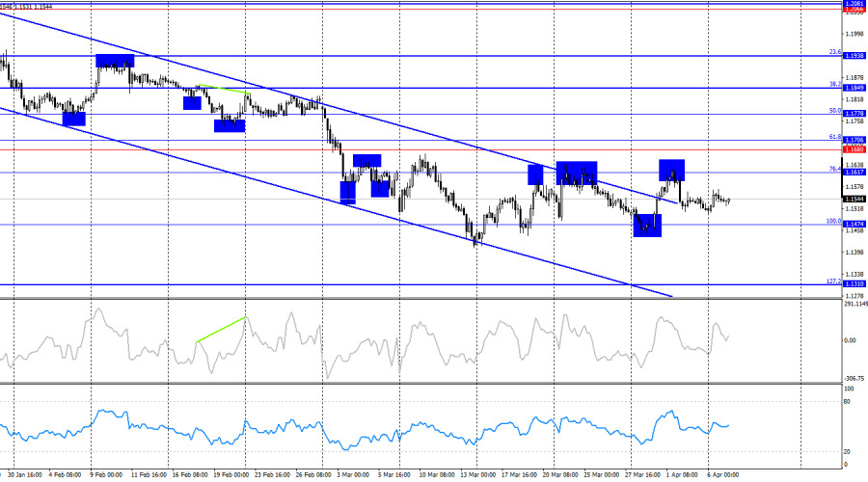
Task: Click the 19 Feb 00:00 date label
Action: (231, 475)
